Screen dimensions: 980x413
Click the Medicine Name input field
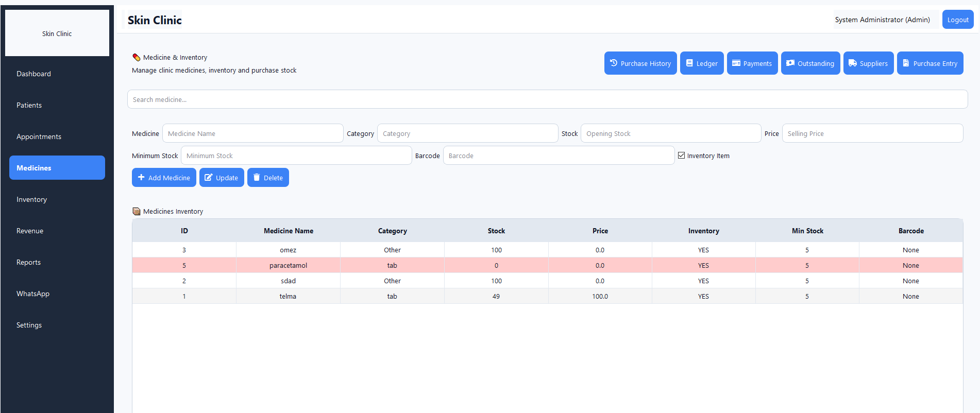[x=252, y=133]
